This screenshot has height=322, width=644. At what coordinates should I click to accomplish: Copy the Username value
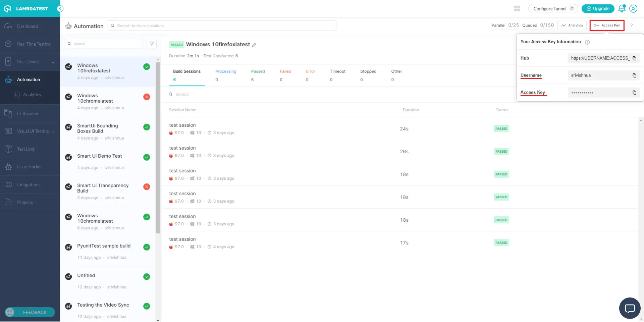click(634, 75)
